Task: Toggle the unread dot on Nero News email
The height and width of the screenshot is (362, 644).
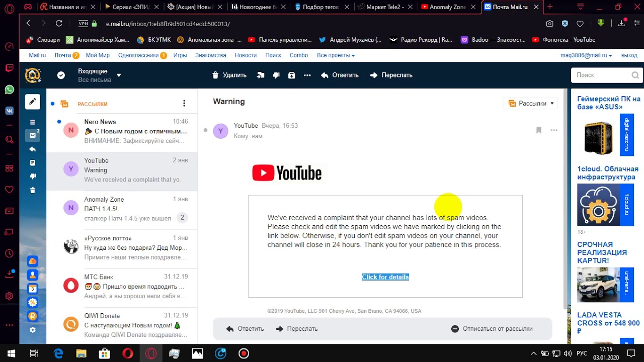Action: (x=59, y=122)
